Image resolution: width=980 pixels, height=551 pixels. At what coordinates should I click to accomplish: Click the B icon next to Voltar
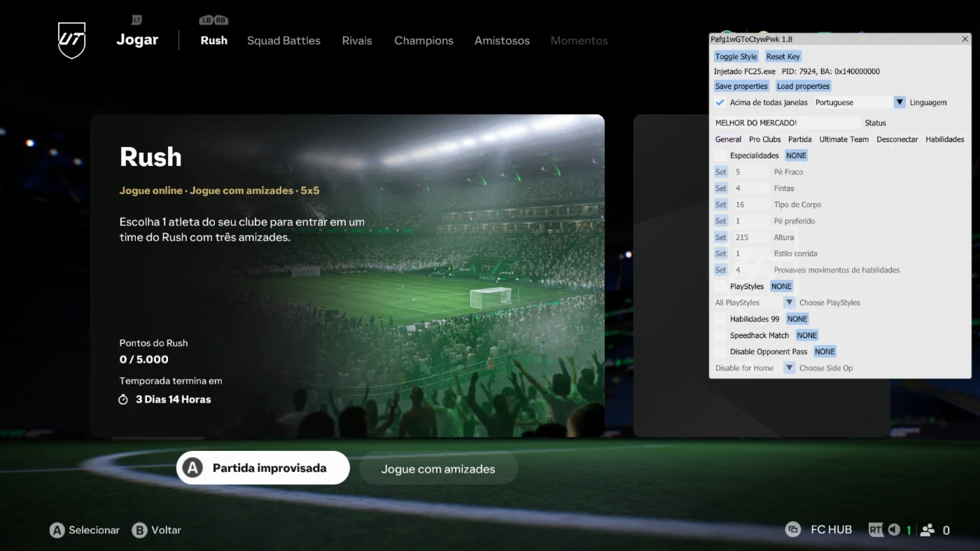click(x=140, y=530)
